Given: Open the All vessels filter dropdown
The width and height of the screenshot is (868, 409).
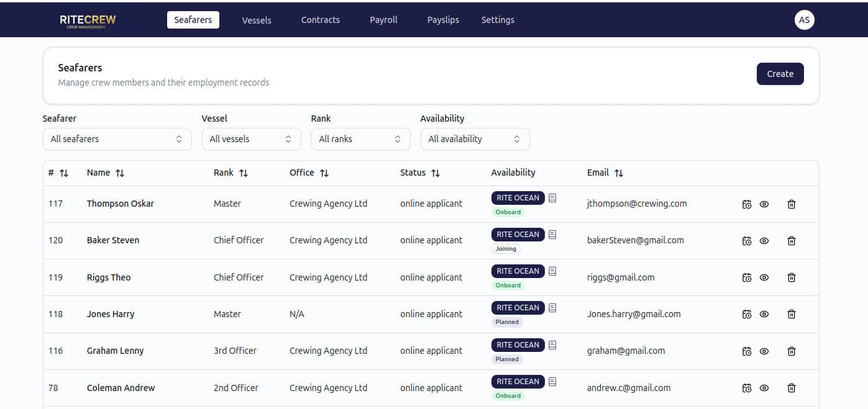Looking at the screenshot, I should point(251,139).
